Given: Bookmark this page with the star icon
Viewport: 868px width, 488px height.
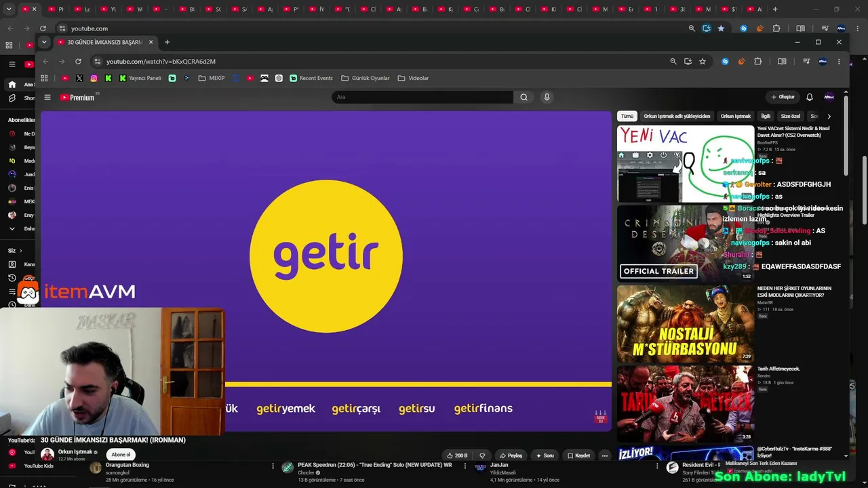Looking at the screenshot, I should click(703, 61).
